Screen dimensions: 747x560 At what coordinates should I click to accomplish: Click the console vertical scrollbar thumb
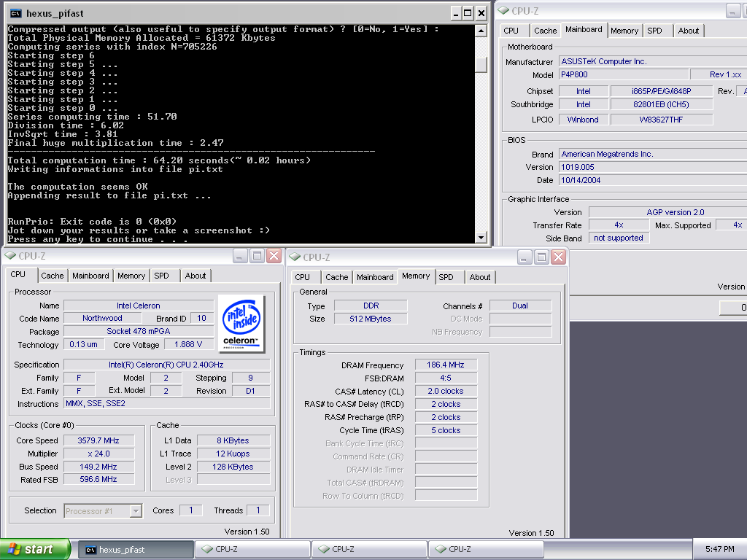[x=481, y=64]
